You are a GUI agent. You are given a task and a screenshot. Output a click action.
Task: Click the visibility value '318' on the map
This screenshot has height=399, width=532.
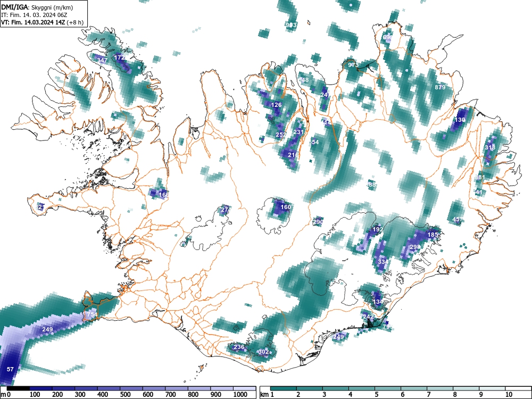(490, 147)
